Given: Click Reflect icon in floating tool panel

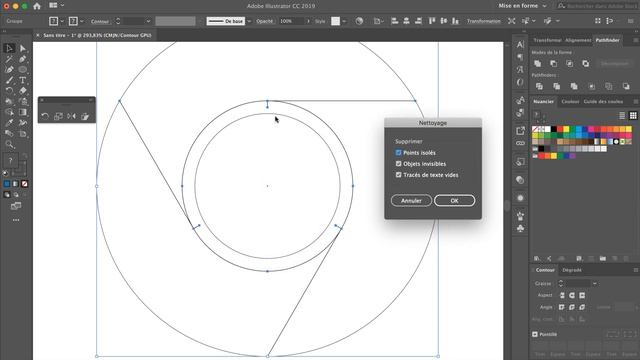Looking at the screenshot, I should click(71, 116).
